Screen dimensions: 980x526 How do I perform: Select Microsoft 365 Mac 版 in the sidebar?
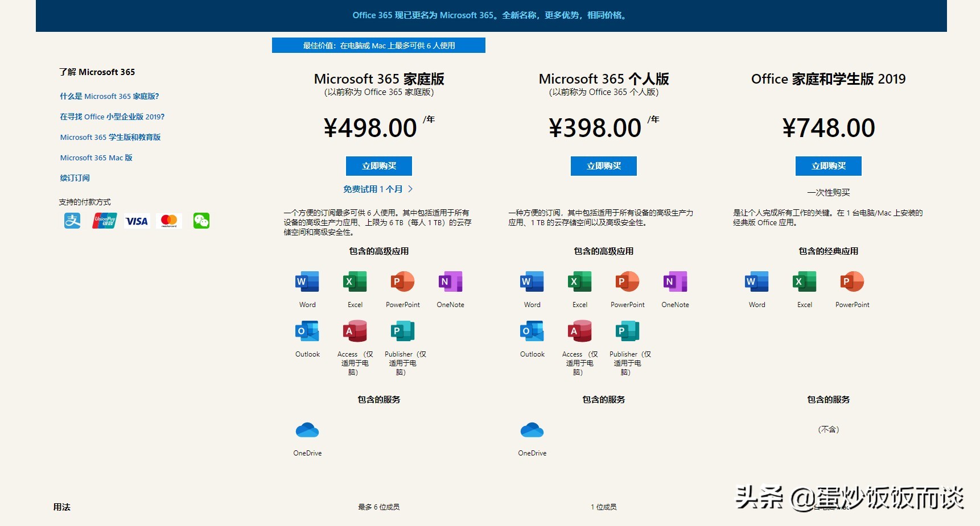tap(96, 158)
